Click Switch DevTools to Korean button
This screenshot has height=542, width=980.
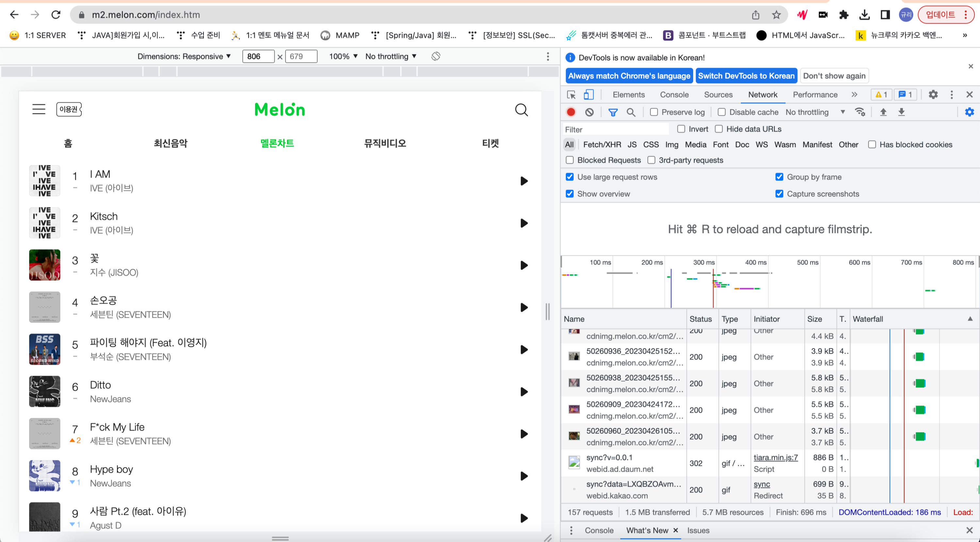(x=746, y=76)
